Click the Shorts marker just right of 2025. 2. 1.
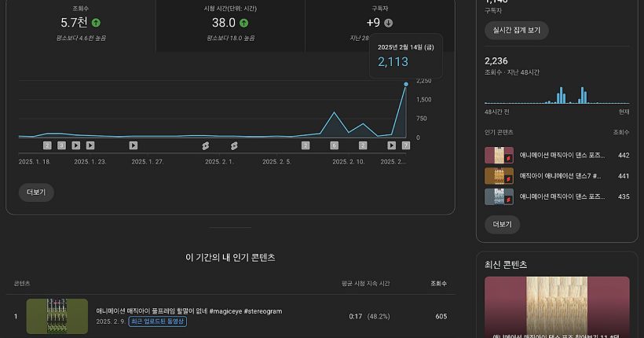 coord(234,145)
